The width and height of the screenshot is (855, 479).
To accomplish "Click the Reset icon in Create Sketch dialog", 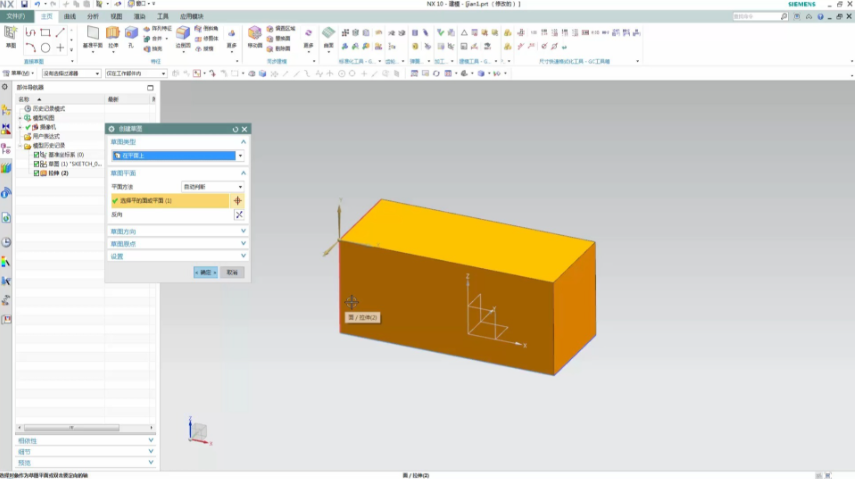I will pyautogui.click(x=236, y=129).
